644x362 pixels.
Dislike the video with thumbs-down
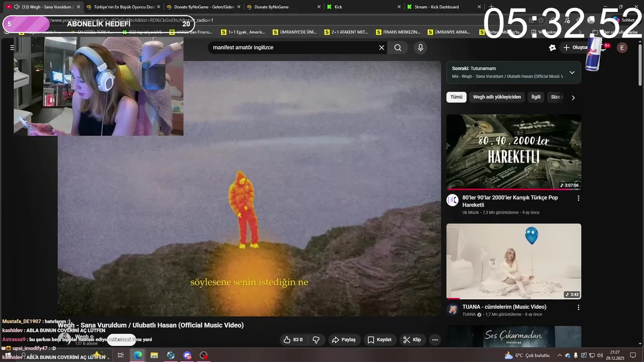[316, 340]
